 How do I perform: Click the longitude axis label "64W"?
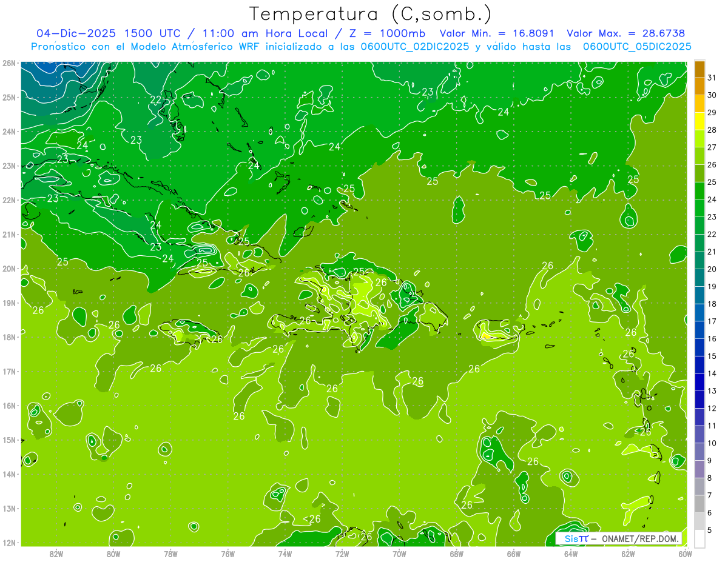click(571, 554)
